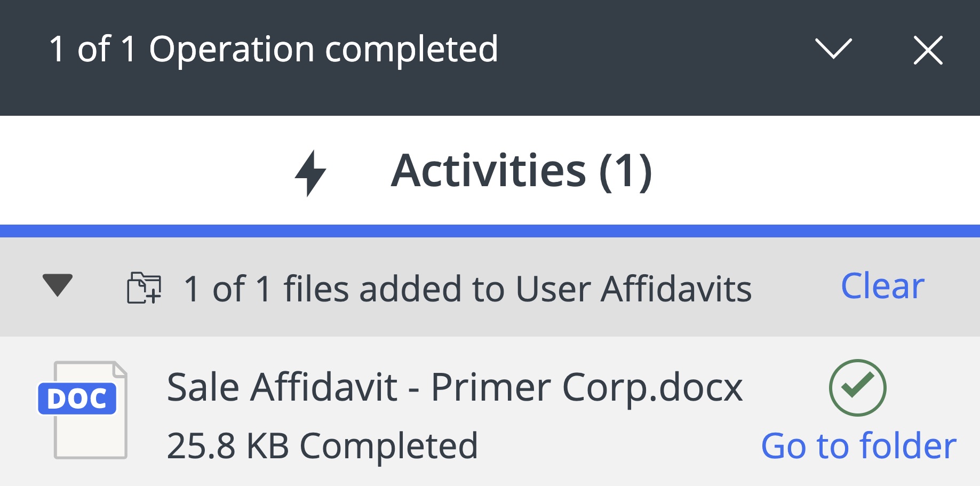Click the blue active tab indicator bar
980x486 pixels.
coord(490,231)
